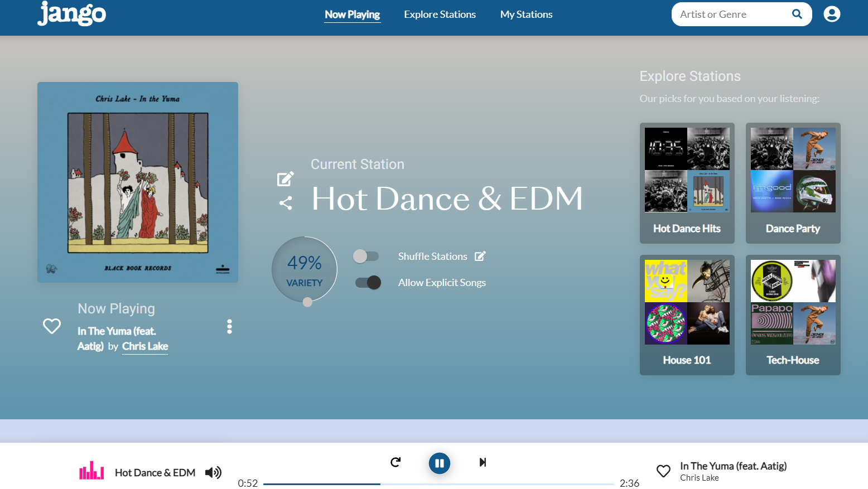Image resolution: width=868 pixels, height=489 pixels.
Task: Open the Hot Dance Hits station
Action: pyautogui.click(x=687, y=183)
